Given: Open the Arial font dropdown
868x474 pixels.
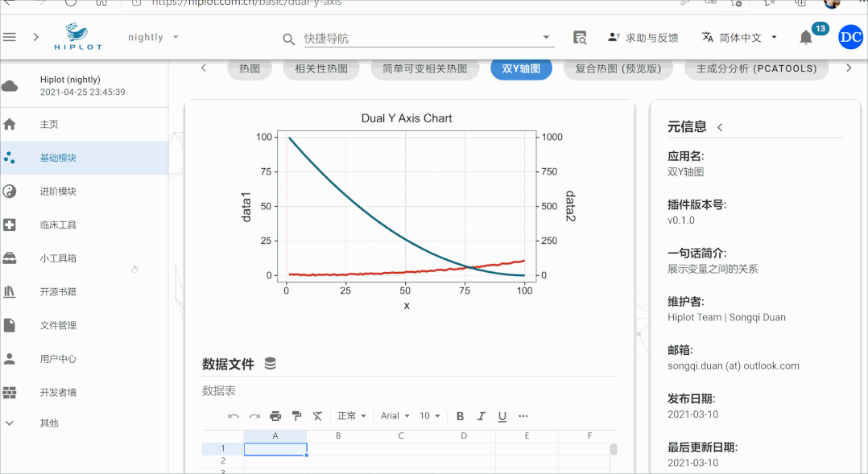Looking at the screenshot, I should (395, 416).
